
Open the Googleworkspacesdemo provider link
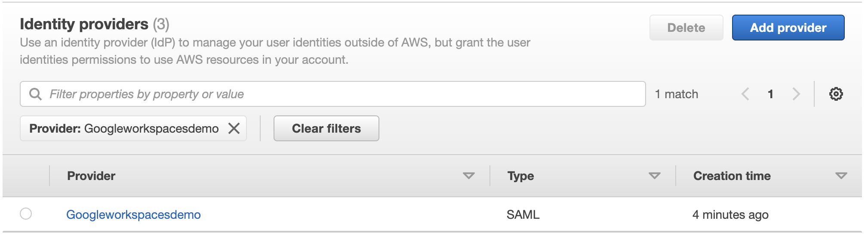pyautogui.click(x=133, y=214)
